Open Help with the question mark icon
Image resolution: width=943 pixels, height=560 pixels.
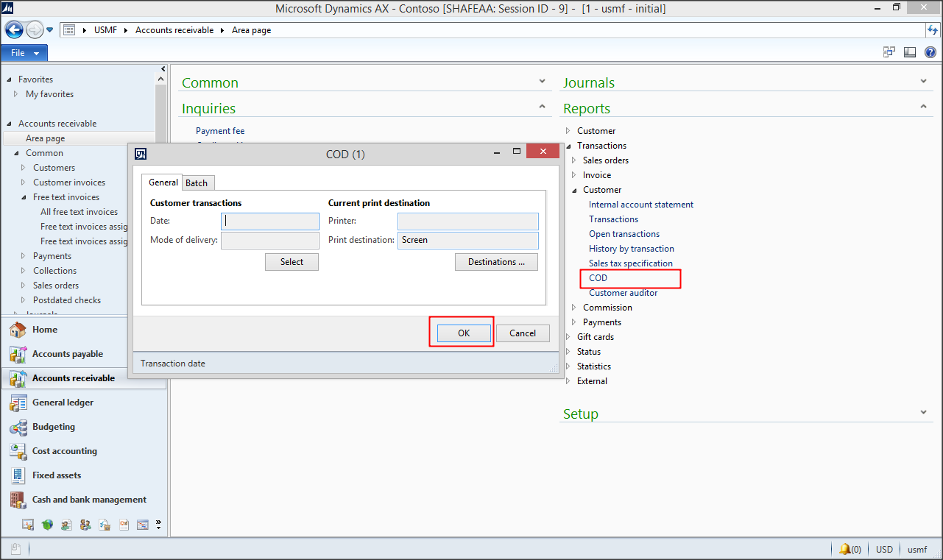coord(930,52)
